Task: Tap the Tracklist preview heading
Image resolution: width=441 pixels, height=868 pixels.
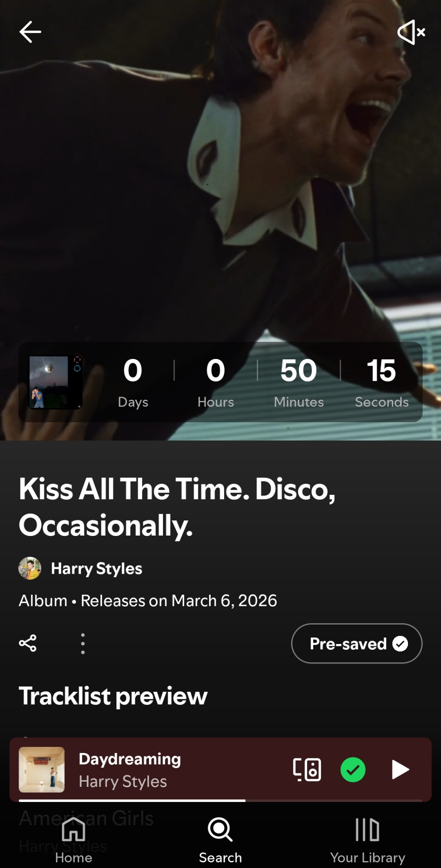Action: tap(113, 696)
